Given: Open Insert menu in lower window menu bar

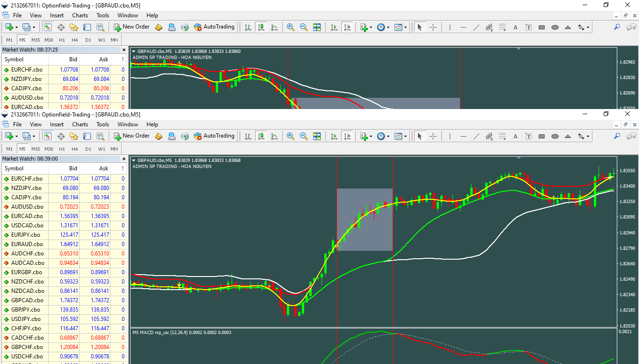Looking at the screenshot, I should [57, 124].
